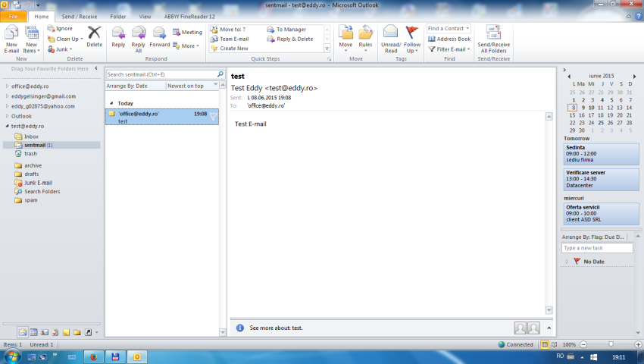Collapse the folder navigation pane
The image size is (644, 364).
[96, 68]
